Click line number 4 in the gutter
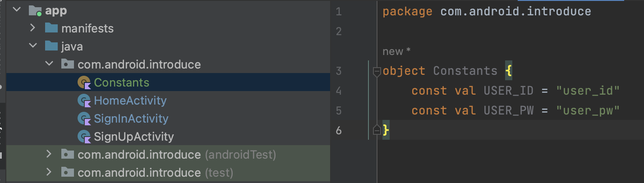Screen dimensions: 644x183 339,91
